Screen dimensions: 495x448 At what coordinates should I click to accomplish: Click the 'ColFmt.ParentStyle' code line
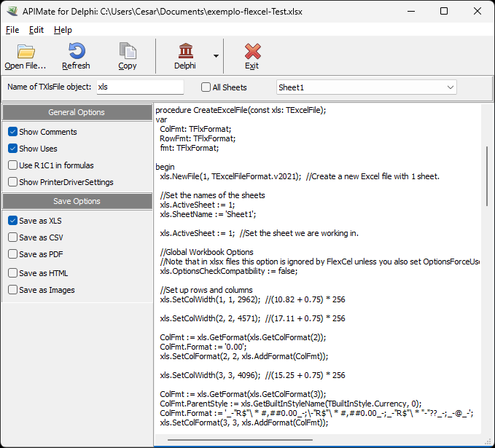click(290, 404)
